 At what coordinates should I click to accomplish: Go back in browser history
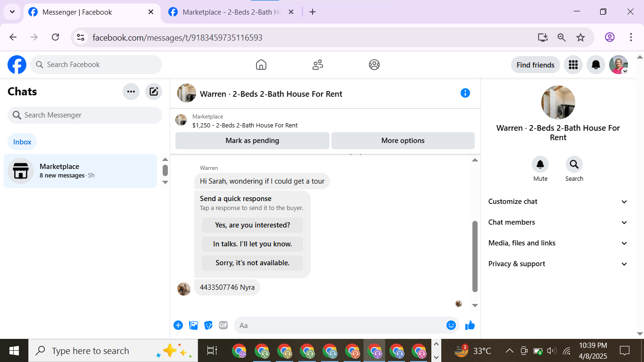[13, 37]
